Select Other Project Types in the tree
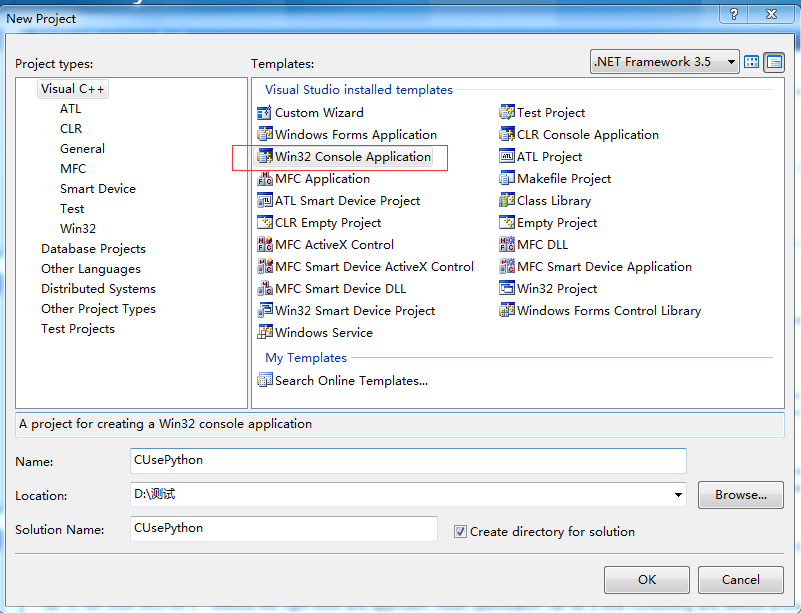The height and width of the screenshot is (613, 801). tap(98, 309)
